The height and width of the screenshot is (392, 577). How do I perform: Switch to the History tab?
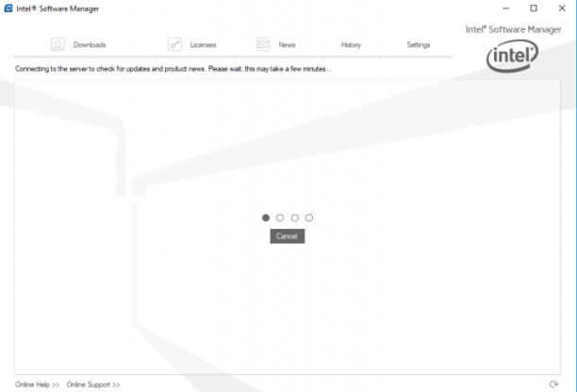(x=351, y=45)
